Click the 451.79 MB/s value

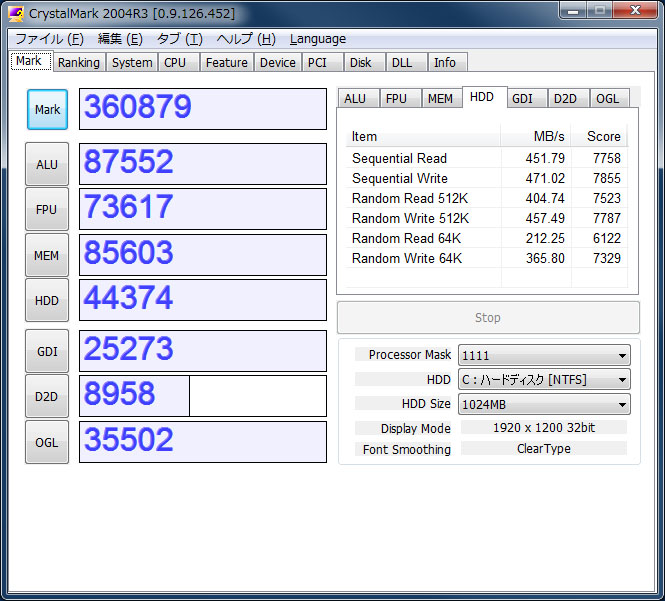pyautogui.click(x=545, y=158)
